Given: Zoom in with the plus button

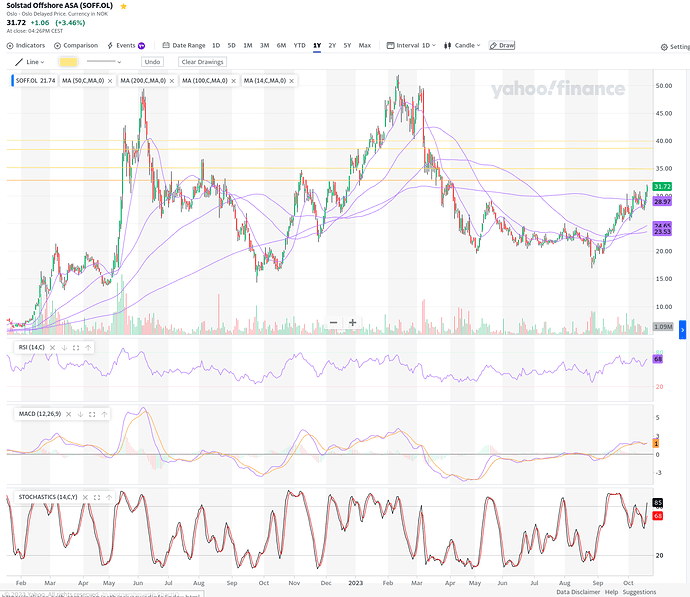Looking at the screenshot, I should pyautogui.click(x=352, y=322).
